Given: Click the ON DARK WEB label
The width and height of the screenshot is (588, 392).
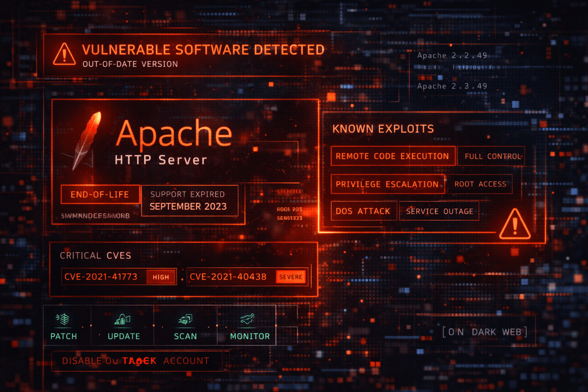Looking at the screenshot, I should point(485,332).
